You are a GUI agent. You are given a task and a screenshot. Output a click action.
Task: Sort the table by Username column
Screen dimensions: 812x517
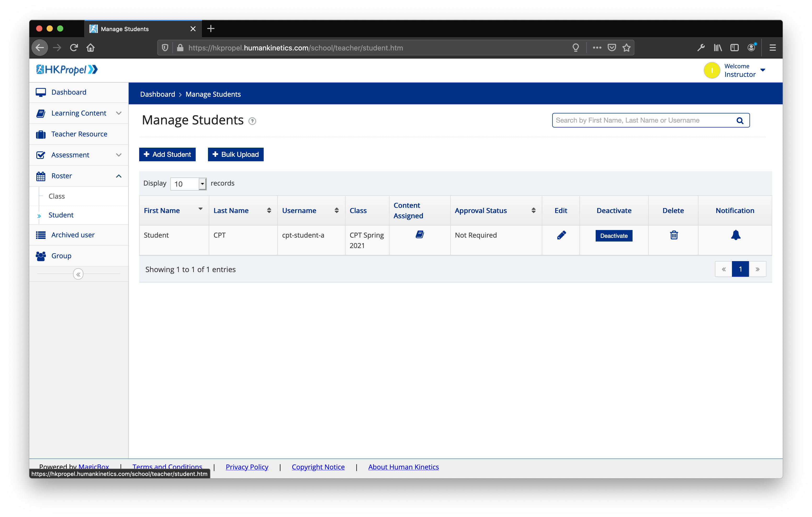click(336, 210)
